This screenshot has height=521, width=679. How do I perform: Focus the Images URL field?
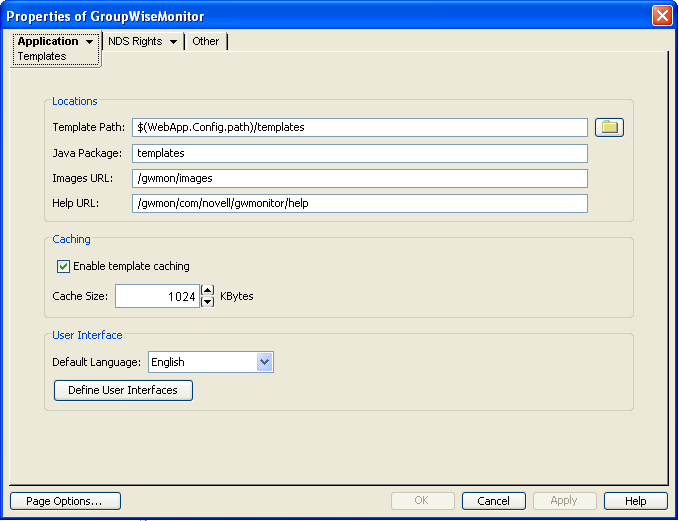360,178
